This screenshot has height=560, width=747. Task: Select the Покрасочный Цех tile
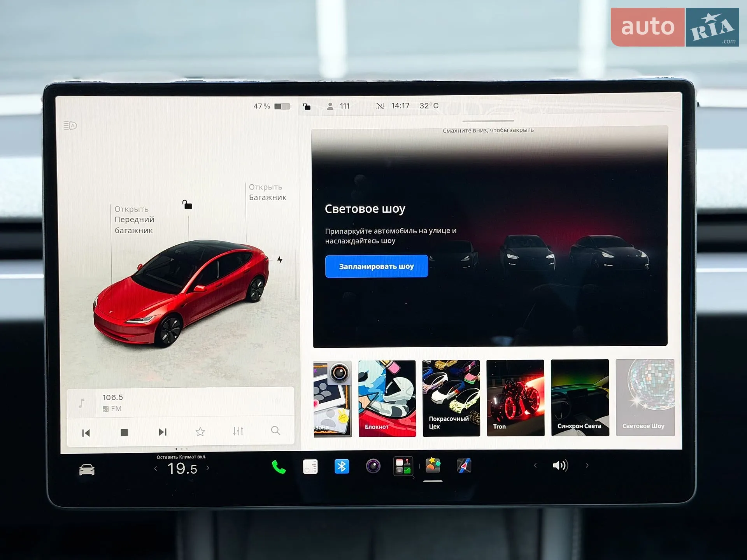click(x=451, y=398)
